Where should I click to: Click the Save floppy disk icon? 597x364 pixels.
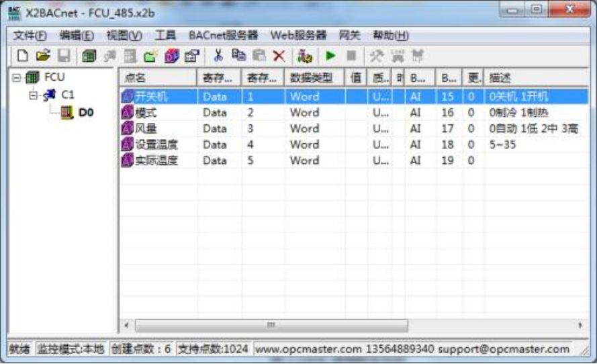coord(64,56)
